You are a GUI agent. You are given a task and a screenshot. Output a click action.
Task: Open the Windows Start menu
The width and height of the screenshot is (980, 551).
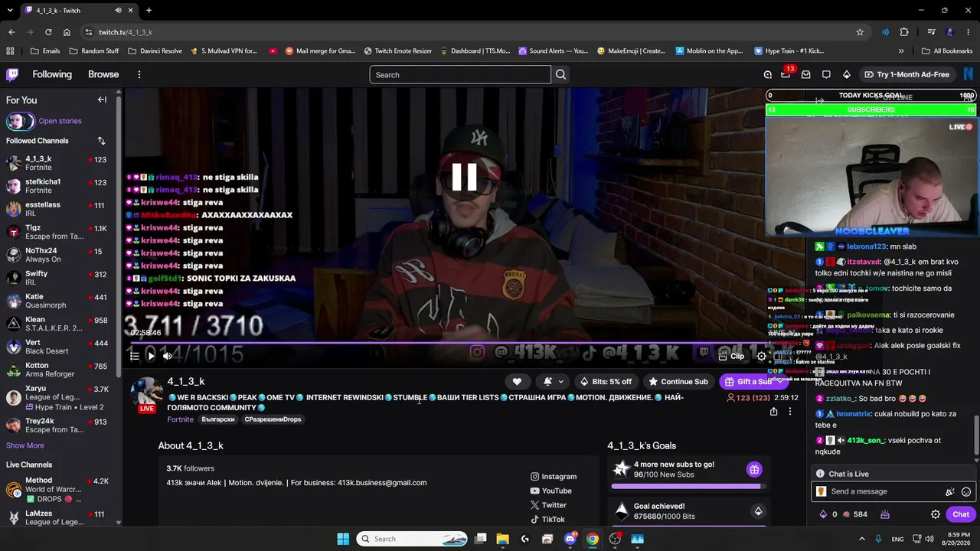[x=343, y=539]
